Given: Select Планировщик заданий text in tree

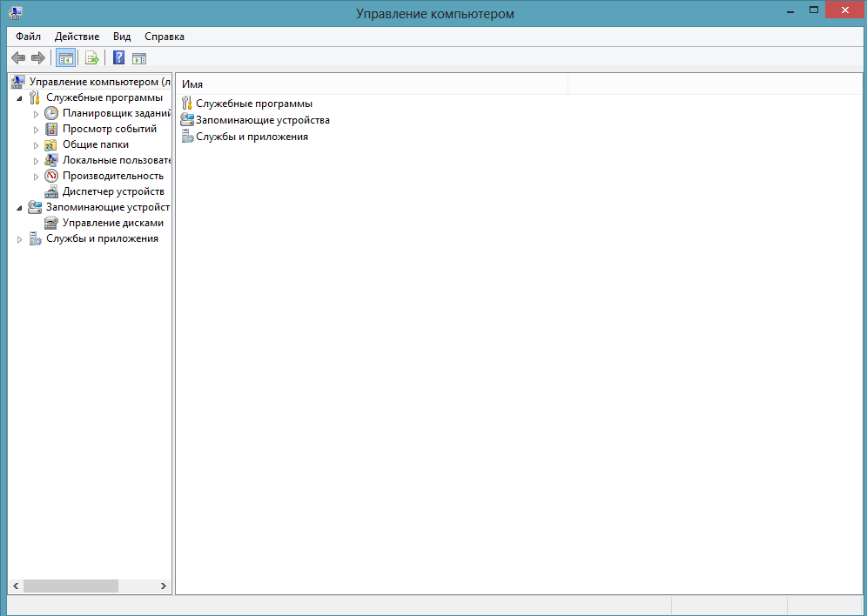Looking at the screenshot, I should (117, 113).
